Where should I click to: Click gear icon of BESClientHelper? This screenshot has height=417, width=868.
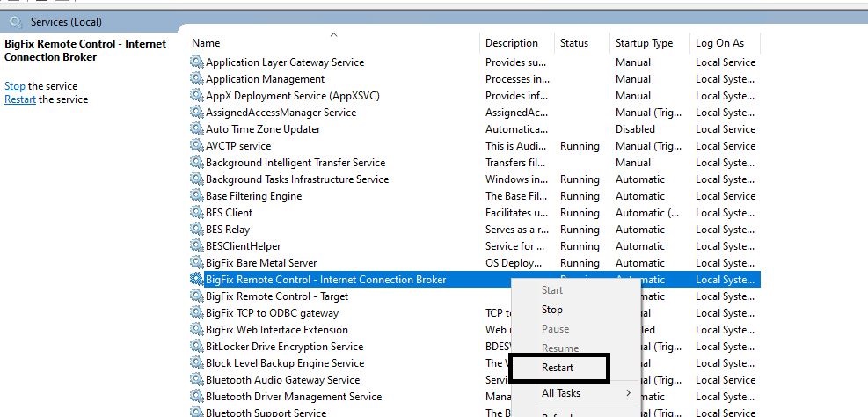point(196,245)
